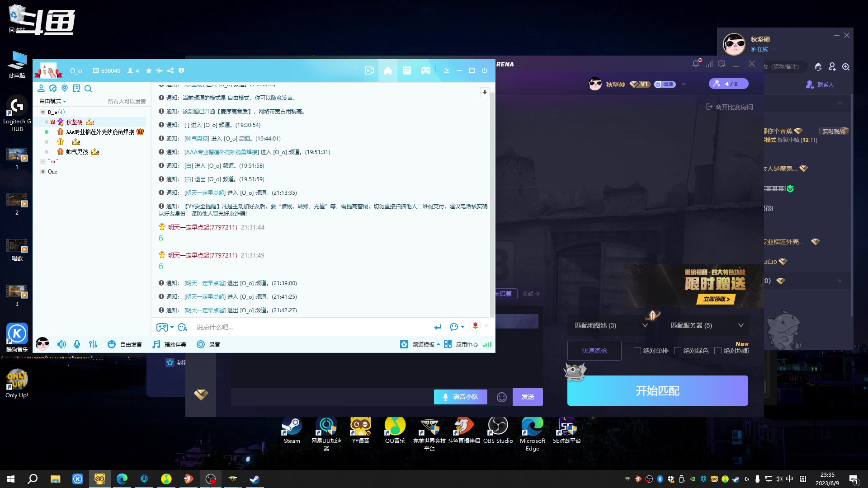868x488 pixels.
Task: Open 频道模板 channel template menu
Action: [x=420, y=344]
